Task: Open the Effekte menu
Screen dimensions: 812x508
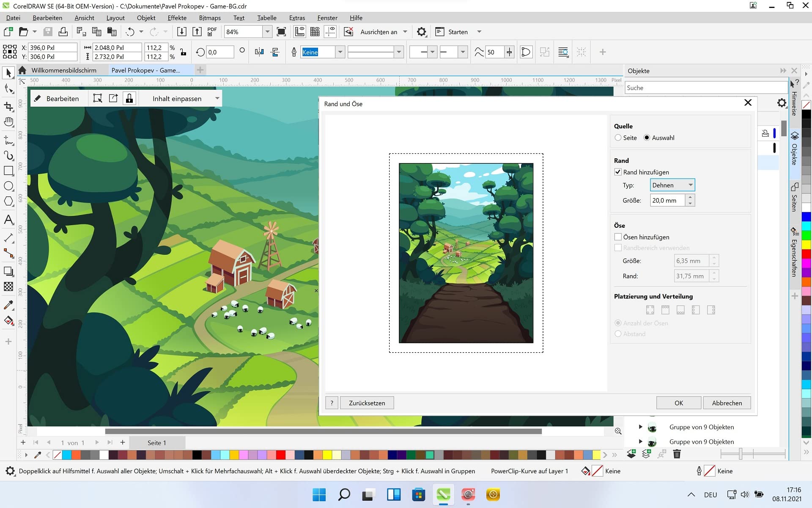Action: [177, 18]
